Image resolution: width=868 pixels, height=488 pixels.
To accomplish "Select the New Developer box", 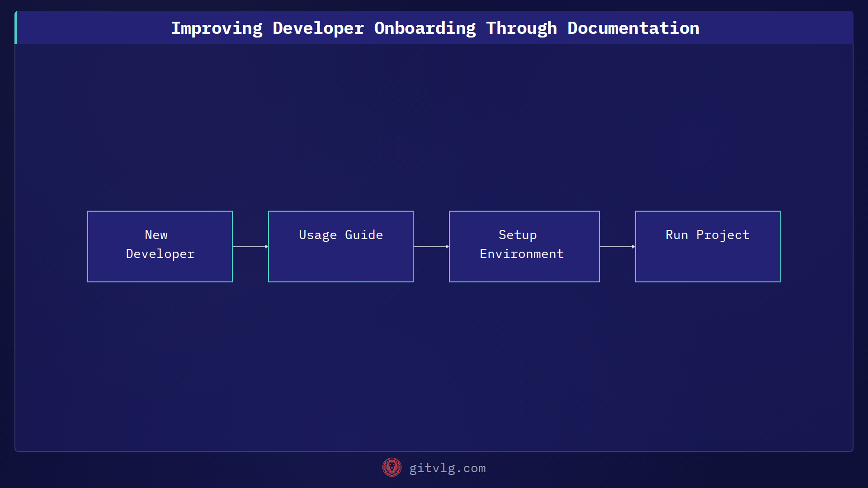I will point(160,247).
